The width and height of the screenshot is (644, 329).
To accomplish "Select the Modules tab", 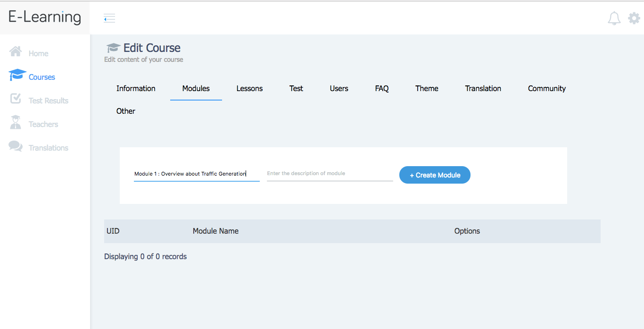I will (x=196, y=88).
